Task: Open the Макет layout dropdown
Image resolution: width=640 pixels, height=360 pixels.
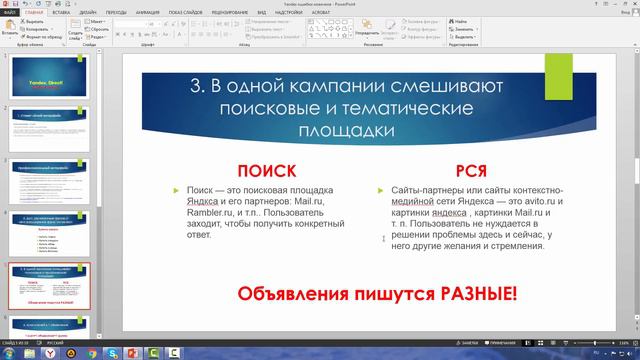Action: [96, 21]
